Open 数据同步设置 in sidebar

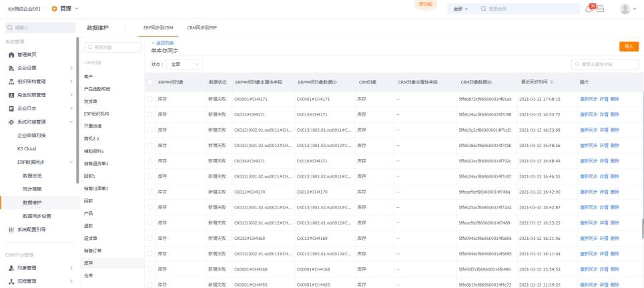click(x=37, y=216)
